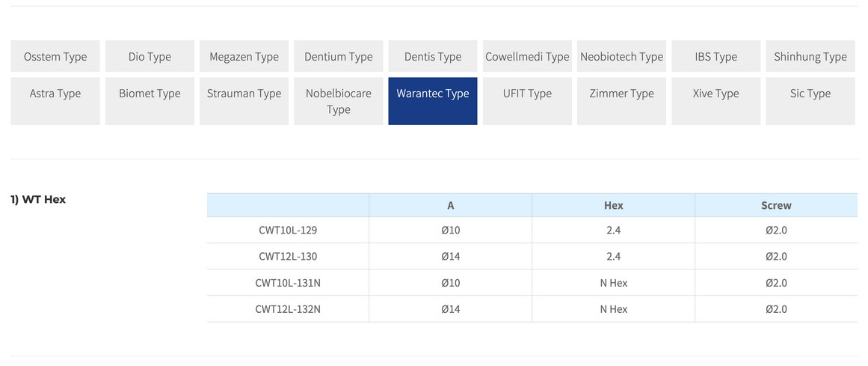Switch to UFIT Type tab

[x=527, y=101]
